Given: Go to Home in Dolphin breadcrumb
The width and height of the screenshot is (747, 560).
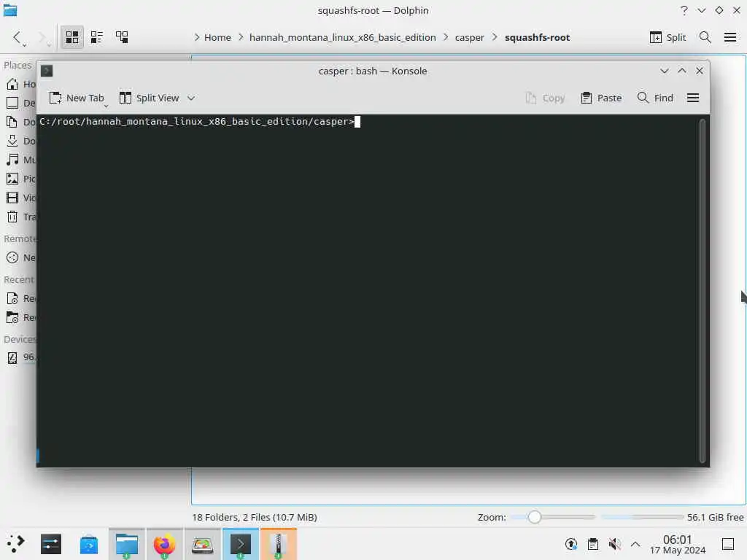Looking at the screenshot, I should point(217,37).
